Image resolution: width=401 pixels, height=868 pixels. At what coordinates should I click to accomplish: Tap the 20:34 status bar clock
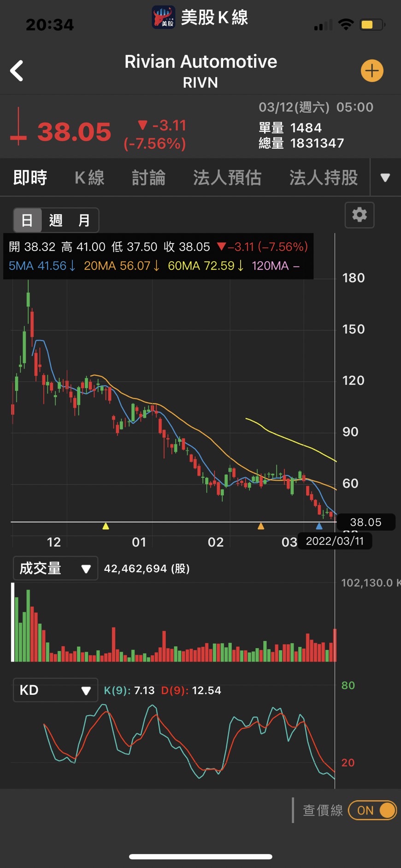point(50,25)
